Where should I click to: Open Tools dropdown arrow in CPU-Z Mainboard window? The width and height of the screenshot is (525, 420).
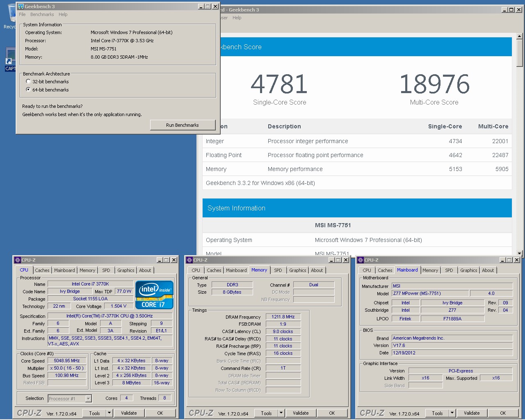pos(452,413)
